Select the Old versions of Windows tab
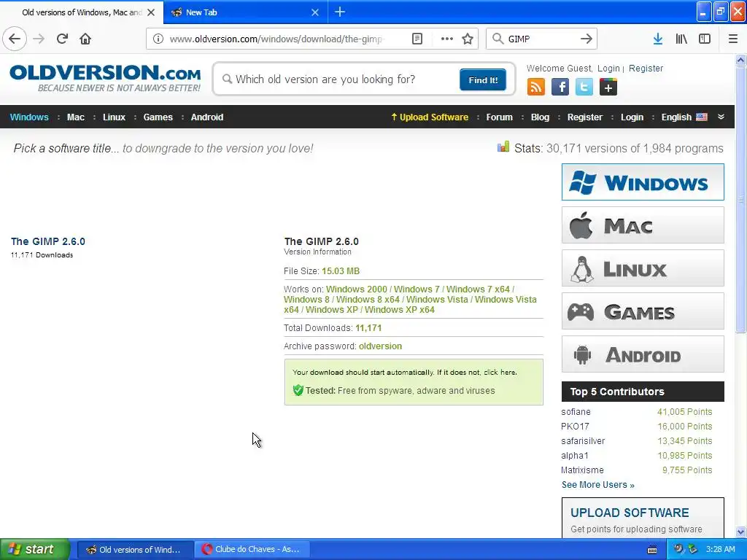The width and height of the screenshot is (747, 560). tap(82, 12)
